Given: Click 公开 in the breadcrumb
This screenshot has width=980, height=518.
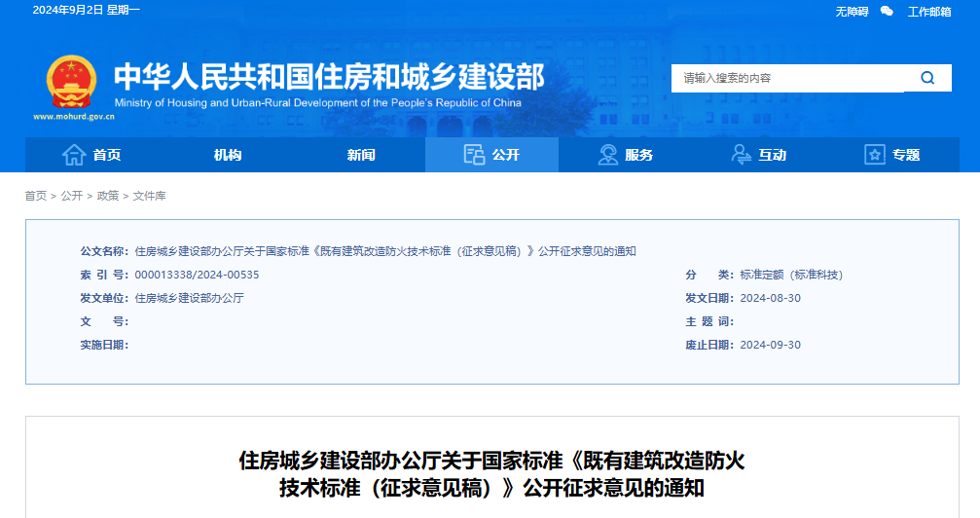Looking at the screenshot, I should point(72,196).
